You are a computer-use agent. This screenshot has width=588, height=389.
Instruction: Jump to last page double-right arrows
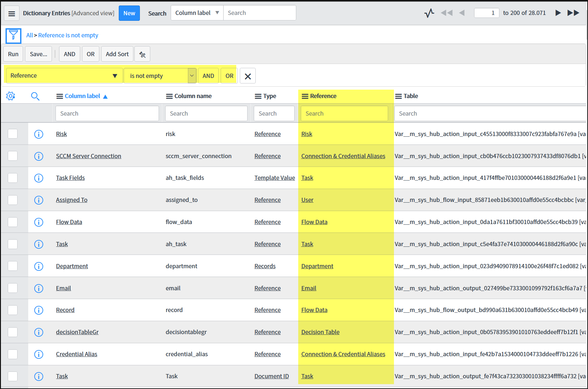pos(573,13)
